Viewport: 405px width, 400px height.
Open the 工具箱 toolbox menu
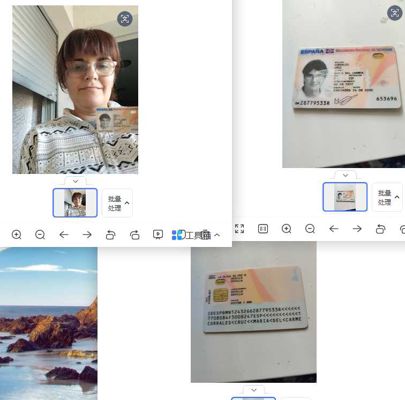click(x=196, y=235)
